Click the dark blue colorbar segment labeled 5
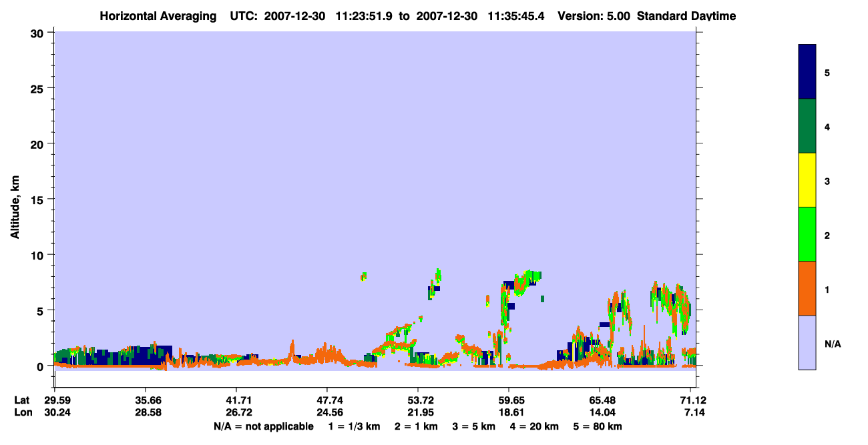This screenshot has width=868, height=445. coord(807,72)
